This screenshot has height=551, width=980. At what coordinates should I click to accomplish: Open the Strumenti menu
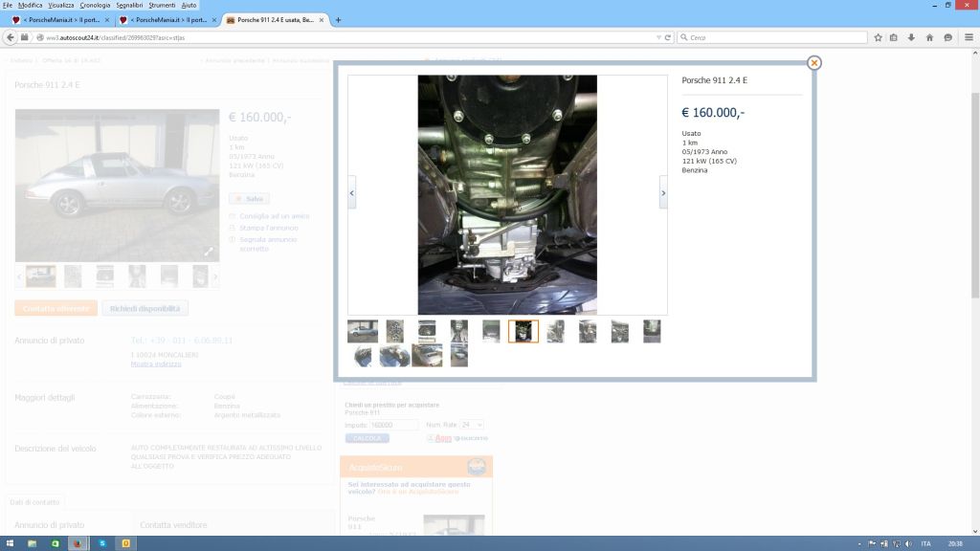point(162,5)
